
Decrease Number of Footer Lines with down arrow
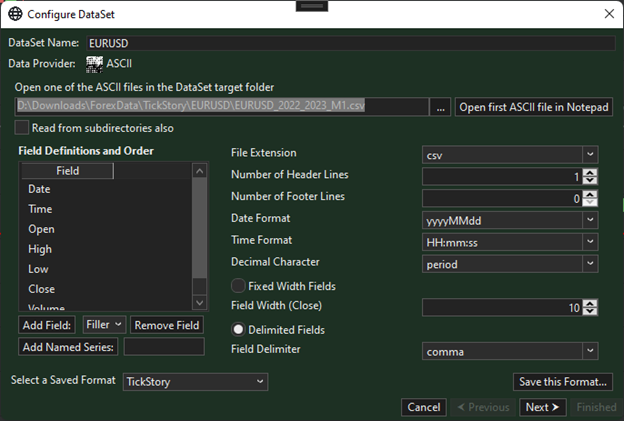point(590,203)
